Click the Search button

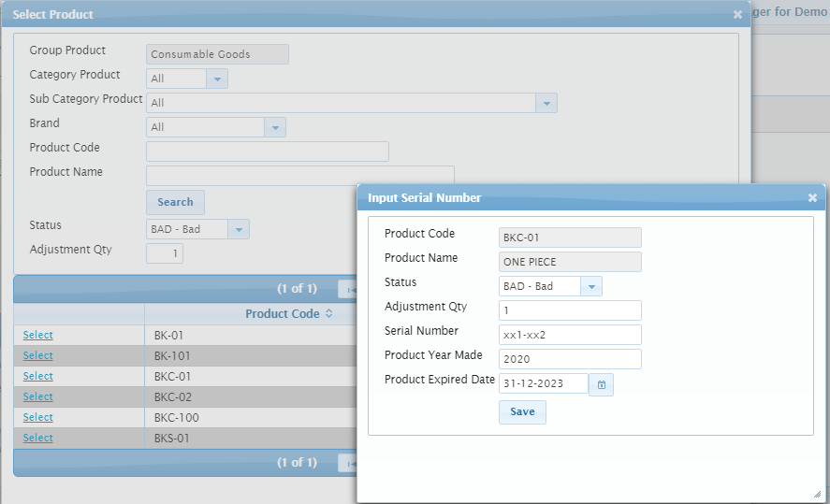tap(175, 202)
